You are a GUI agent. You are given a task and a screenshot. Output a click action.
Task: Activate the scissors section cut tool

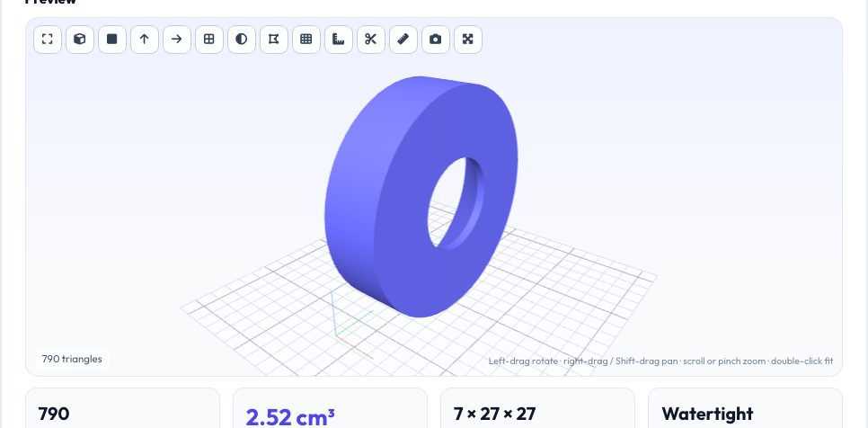pos(371,40)
